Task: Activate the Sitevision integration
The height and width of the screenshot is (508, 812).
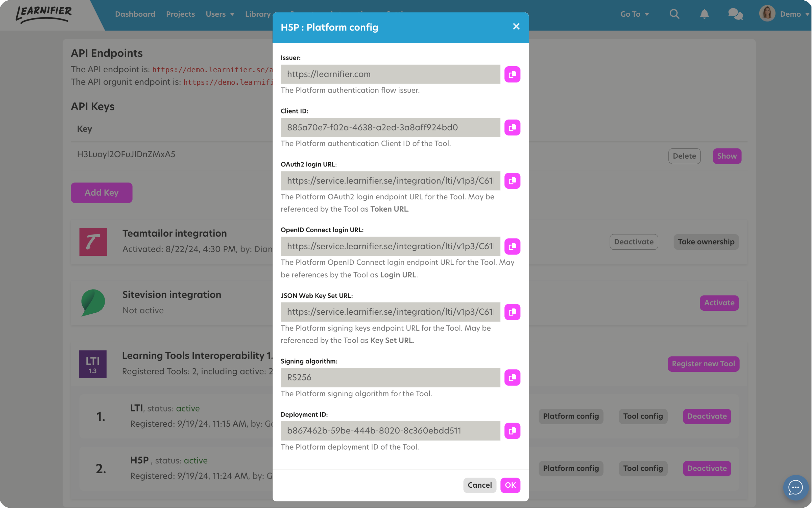Action: [x=719, y=303]
